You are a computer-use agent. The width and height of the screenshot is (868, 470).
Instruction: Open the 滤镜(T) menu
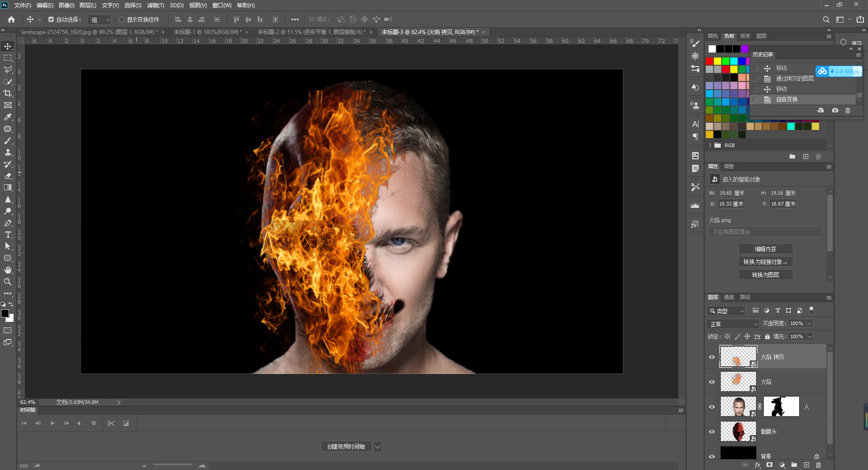[x=155, y=5]
